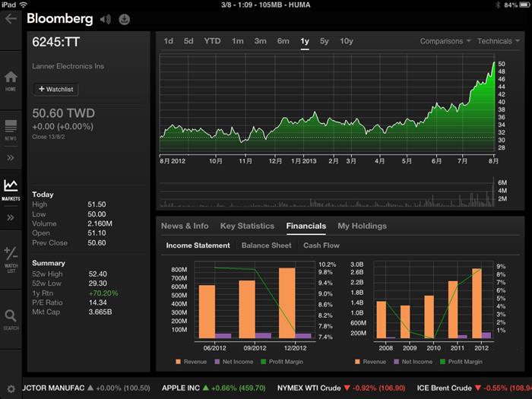Show the Balance Sheet view

[266, 245]
